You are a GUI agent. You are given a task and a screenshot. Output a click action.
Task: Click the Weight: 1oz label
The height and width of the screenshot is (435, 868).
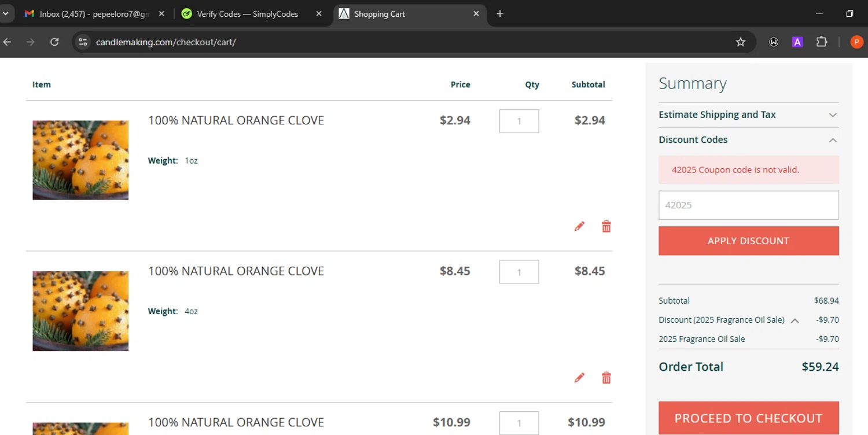[173, 161]
